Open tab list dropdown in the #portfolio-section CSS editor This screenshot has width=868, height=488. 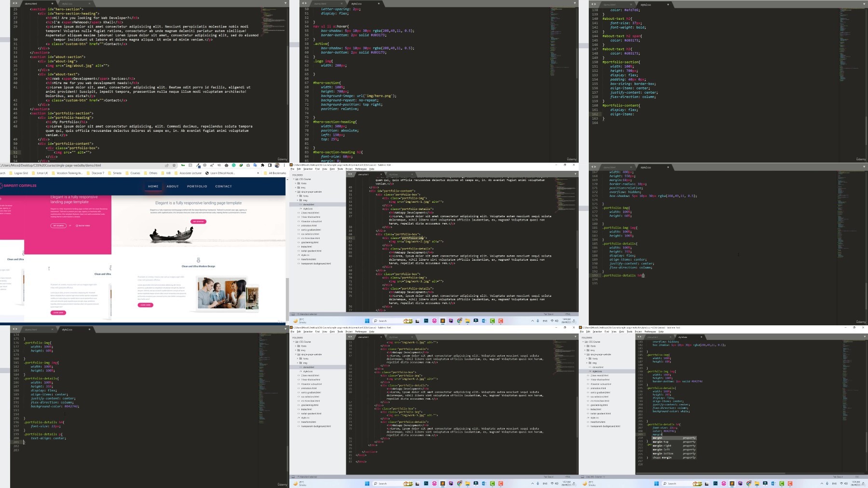pyautogui.click(x=864, y=4)
